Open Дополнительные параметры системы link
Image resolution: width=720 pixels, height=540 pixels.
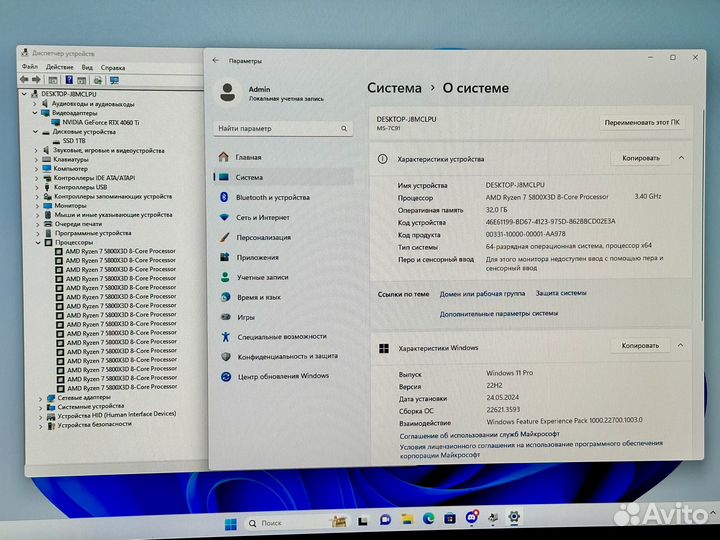tap(499, 314)
